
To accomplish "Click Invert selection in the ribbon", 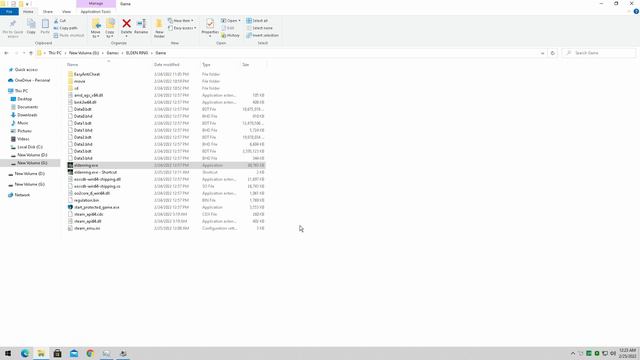I will click(x=262, y=36).
